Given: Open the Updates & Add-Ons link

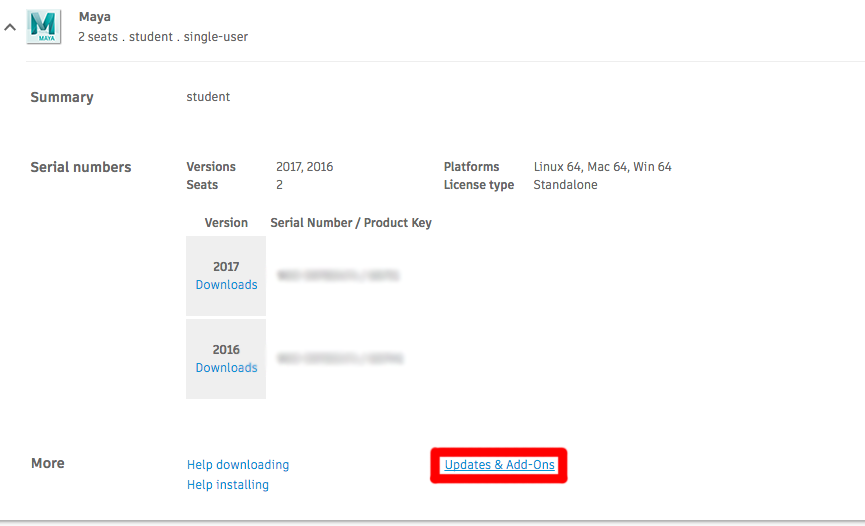Looking at the screenshot, I should click(499, 465).
